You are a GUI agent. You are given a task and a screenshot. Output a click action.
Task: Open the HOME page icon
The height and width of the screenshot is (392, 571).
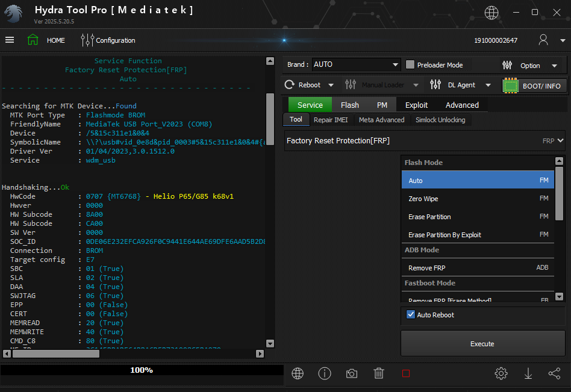pos(33,40)
